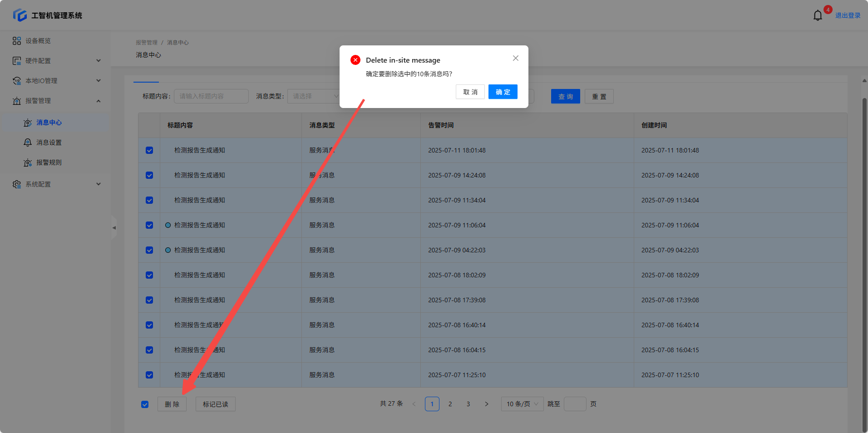868x433 pixels.
Task: Uncheck the 2025-07-11 18:01:48 row checkbox
Action: pos(149,150)
